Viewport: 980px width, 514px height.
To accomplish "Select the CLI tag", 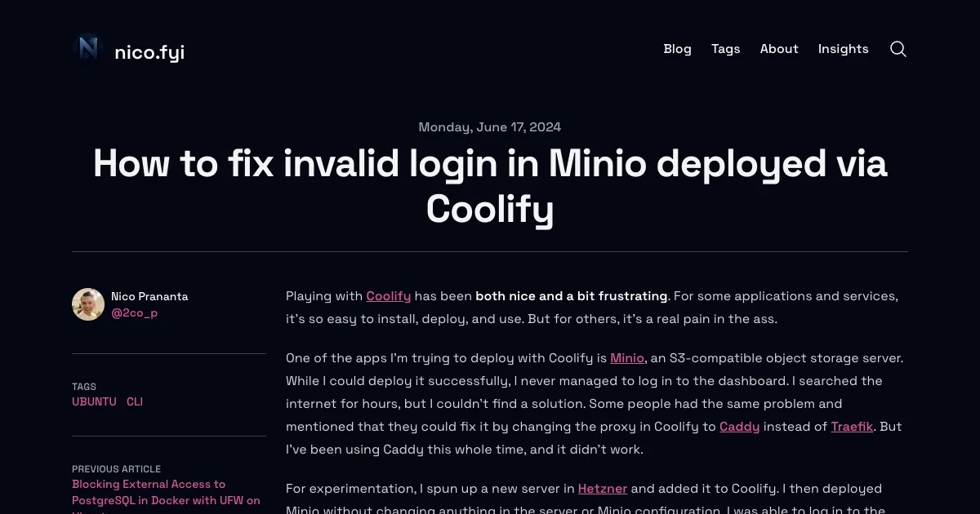I will 135,401.
